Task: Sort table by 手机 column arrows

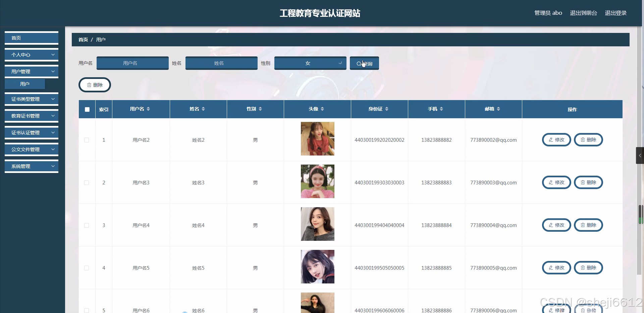Action: click(441, 109)
